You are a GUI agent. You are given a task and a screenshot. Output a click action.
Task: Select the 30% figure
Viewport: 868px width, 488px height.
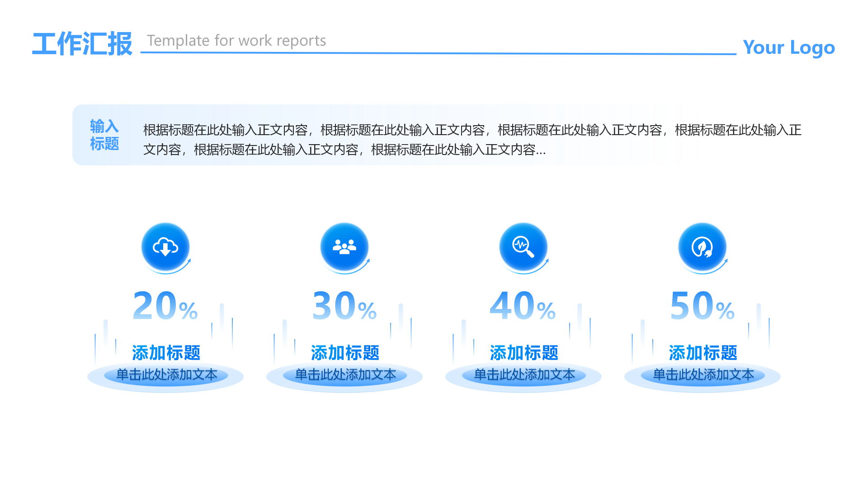coord(344,306)
